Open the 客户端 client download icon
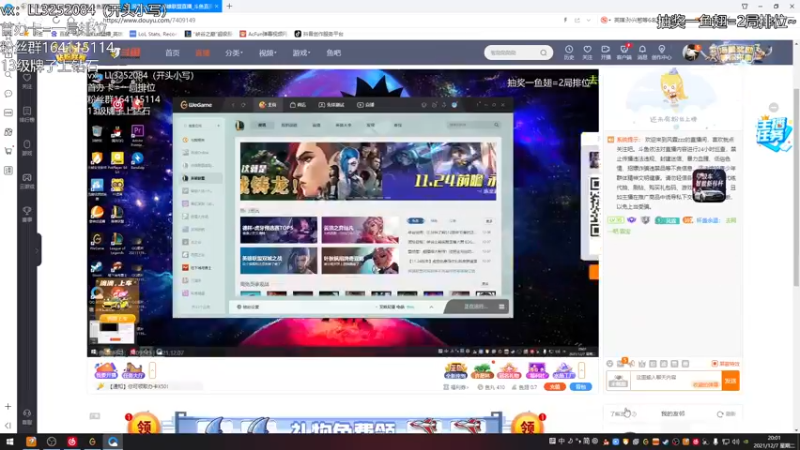Screen dimensions: 800x450 624,52
